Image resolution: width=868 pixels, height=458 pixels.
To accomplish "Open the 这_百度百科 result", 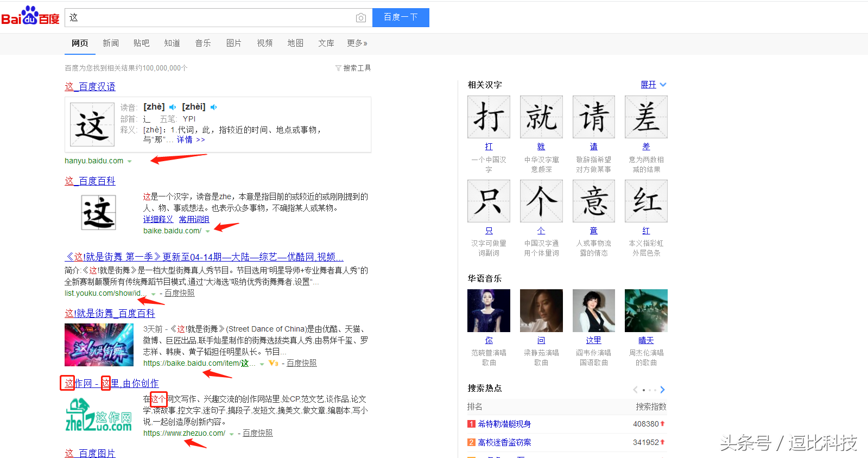I will click(90, 181).
